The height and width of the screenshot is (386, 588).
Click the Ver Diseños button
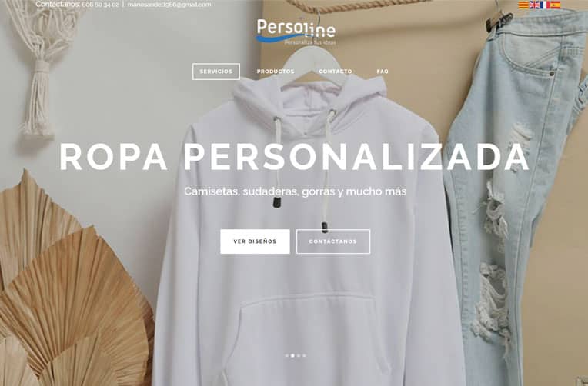click(x=255, y=241)
